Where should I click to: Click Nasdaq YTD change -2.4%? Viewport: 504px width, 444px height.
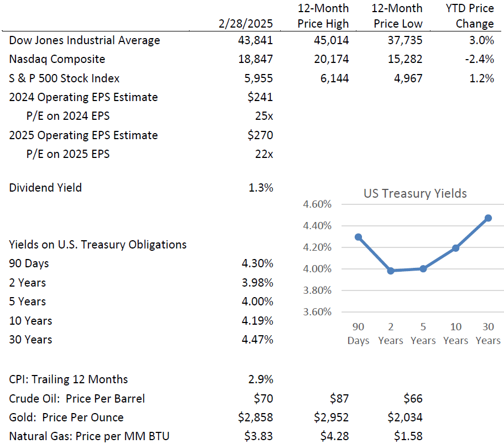pyautogui.click(x=480, y=59)
